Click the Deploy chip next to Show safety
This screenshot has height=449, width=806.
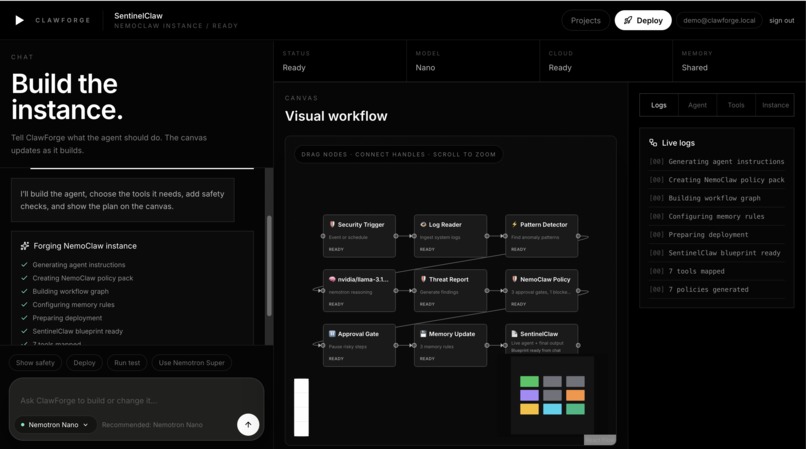point(84,363)
